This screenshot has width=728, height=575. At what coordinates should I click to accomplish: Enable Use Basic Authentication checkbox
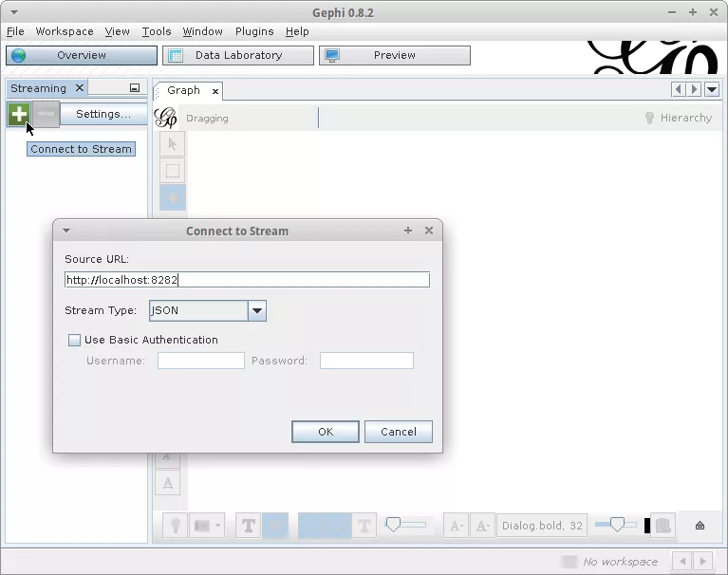pyautogui.click(x=74, y=341)
